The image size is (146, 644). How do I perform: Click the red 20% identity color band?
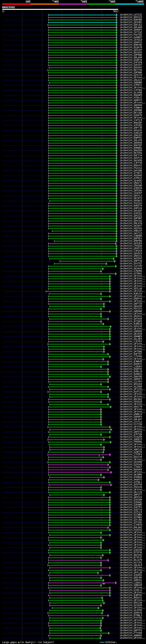[x=16, y=4]
